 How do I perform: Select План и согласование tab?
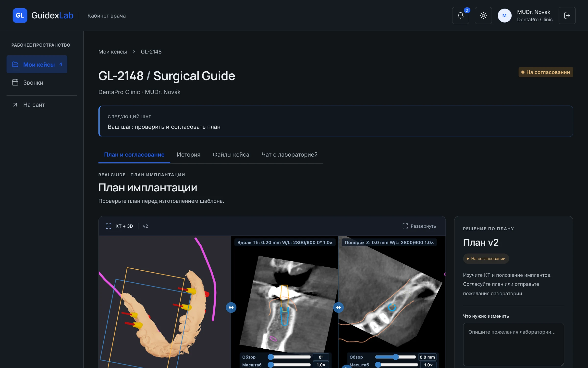click(x=134, y=155)
